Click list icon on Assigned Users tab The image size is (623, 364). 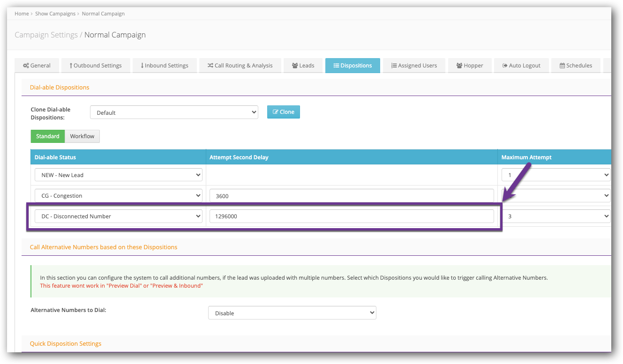(394, 66)
